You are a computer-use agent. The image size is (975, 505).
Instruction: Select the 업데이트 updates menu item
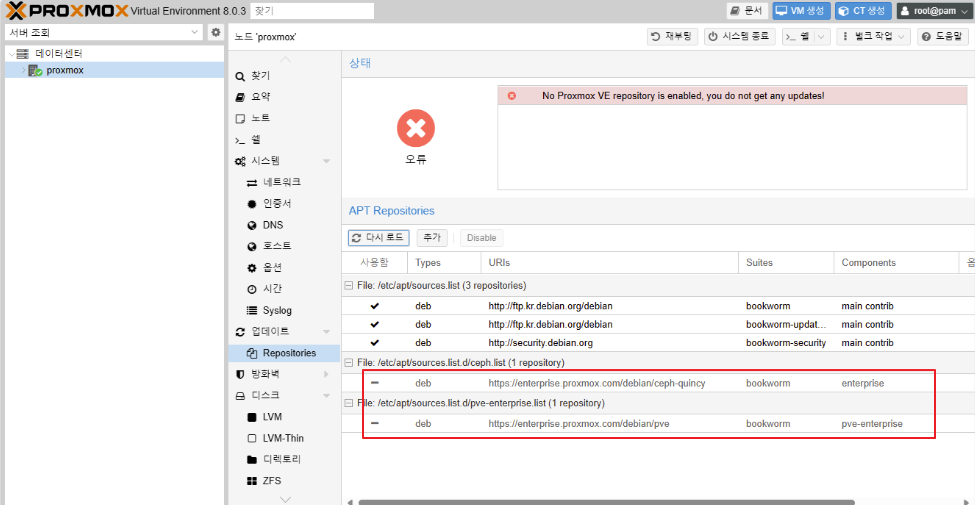click(x=284, y=331)
